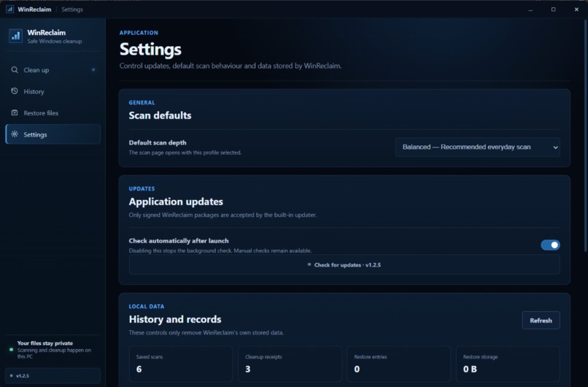Minimize the WinReclaim window
The width and height of the screenshot is (588, 387).
click(x=530, y=9)
